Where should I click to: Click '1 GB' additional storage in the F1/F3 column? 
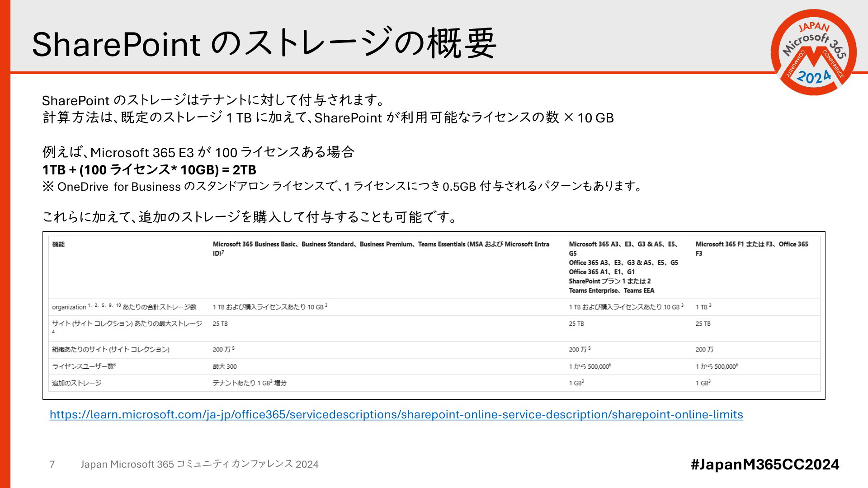pos(703,383)
